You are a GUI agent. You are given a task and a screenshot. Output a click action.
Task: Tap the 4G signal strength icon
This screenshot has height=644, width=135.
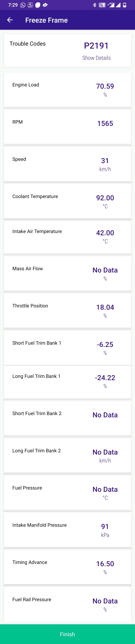coord(111,5)
